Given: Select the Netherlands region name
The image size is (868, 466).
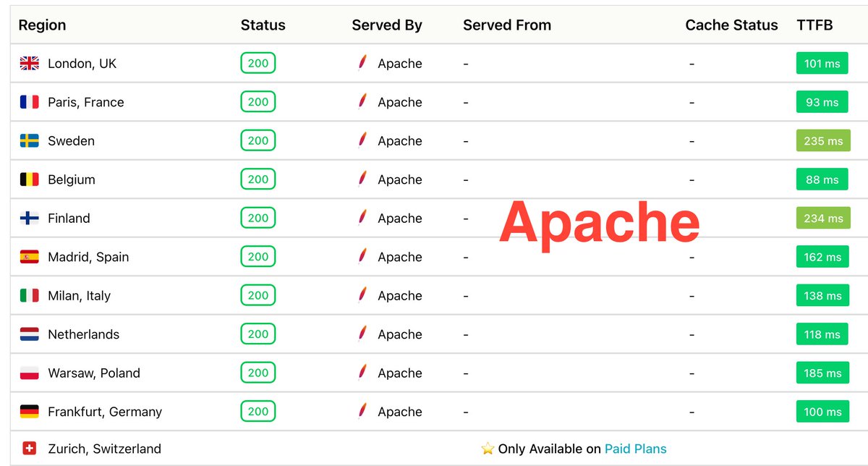Looking at the screenshot, I should (x=83, y=334).
